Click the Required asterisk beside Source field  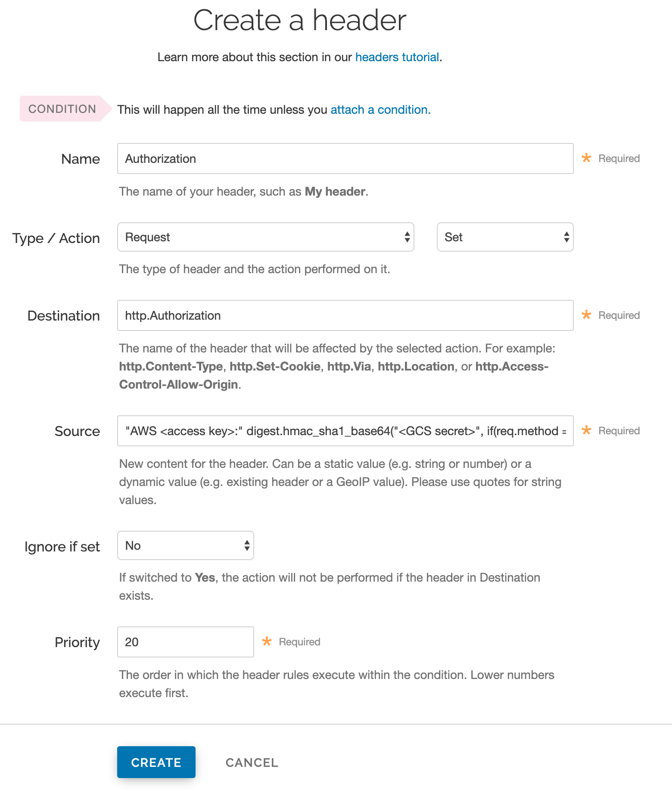(x=586, y=431)
